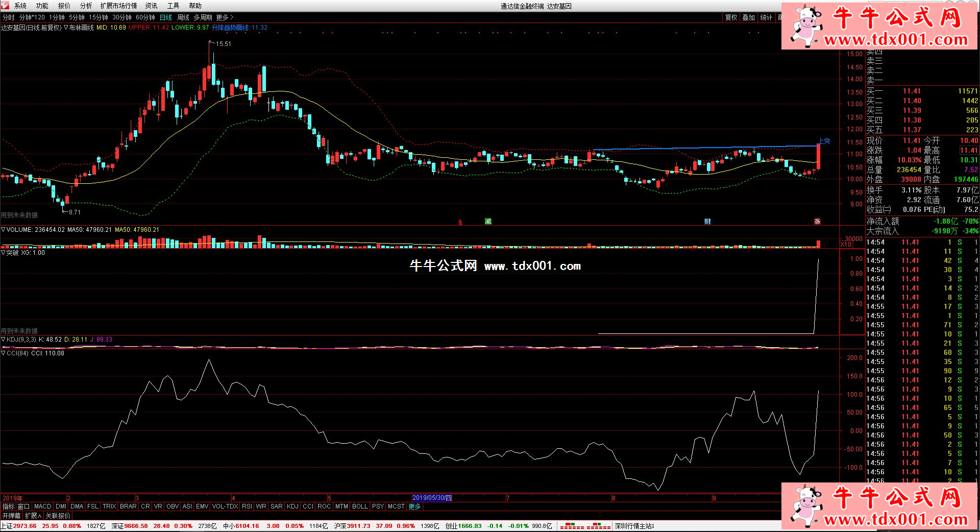980x532 pixels.
Task: Expand the CCI(84) indicator dropdown
Action: [3, 353]
